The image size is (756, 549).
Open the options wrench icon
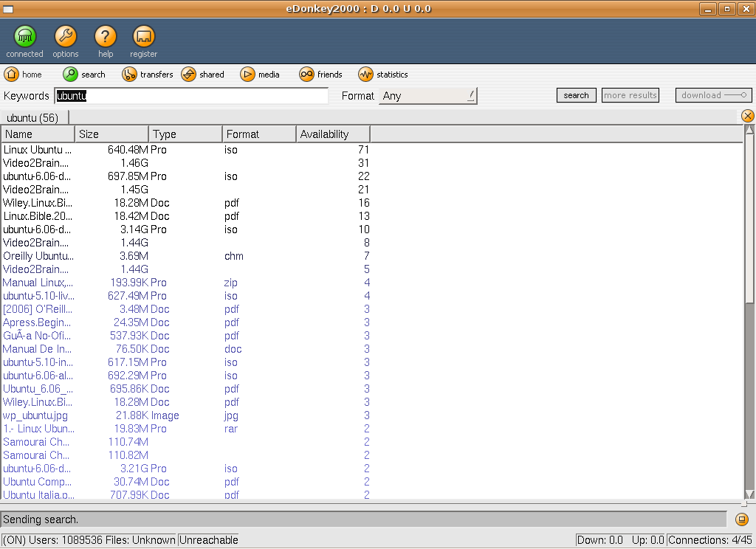point(65,37)
